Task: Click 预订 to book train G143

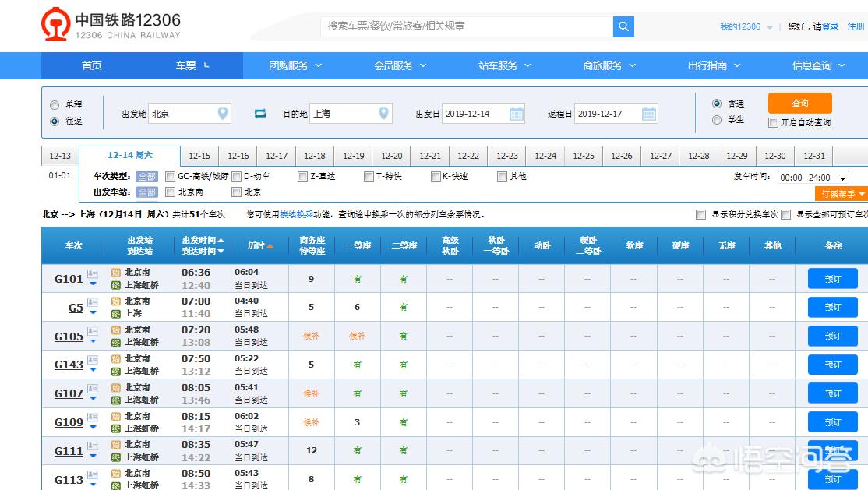Action: (833, 365)
